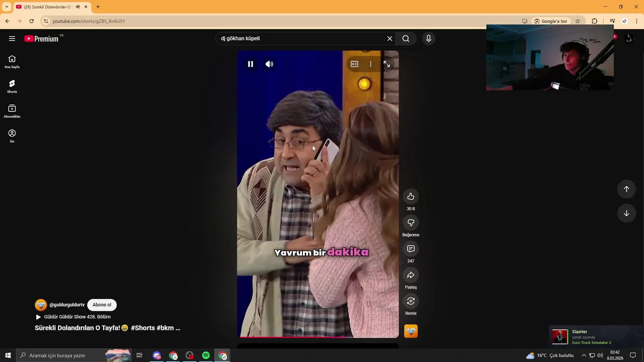Click the SlasHer Euro Truck Simulator notification

coord(596,336)
